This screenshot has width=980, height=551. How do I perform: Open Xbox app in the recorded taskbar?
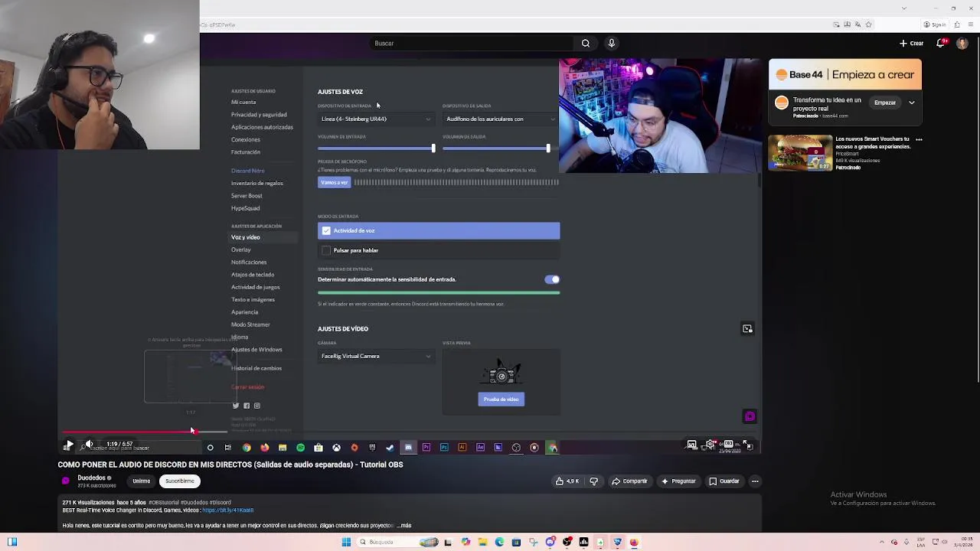point(336,448)
